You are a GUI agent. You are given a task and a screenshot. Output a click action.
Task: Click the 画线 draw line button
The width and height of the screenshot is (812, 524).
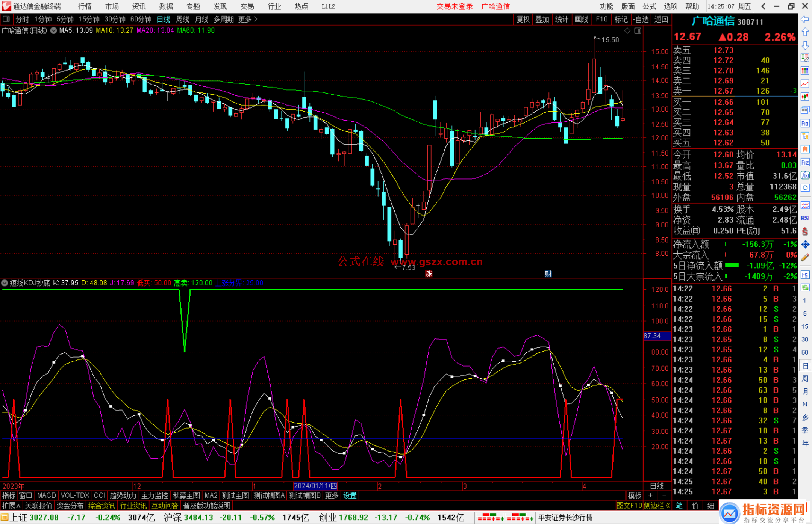tap(582, 19)
